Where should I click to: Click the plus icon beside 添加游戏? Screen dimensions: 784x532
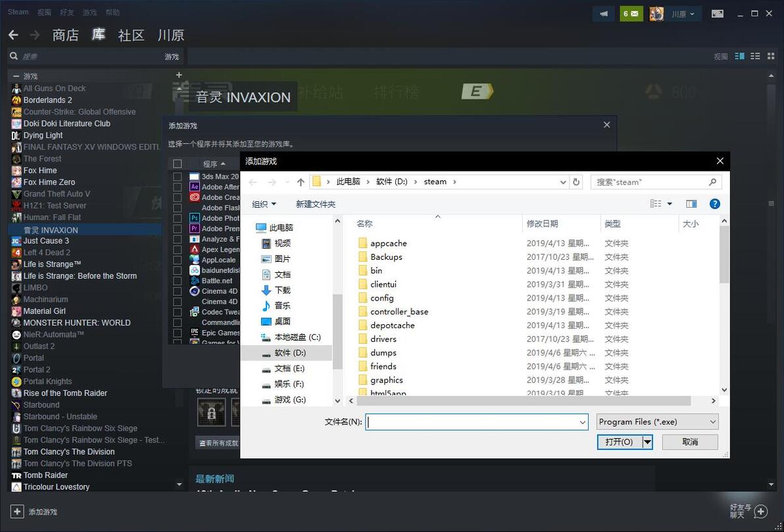pos(17,512)
